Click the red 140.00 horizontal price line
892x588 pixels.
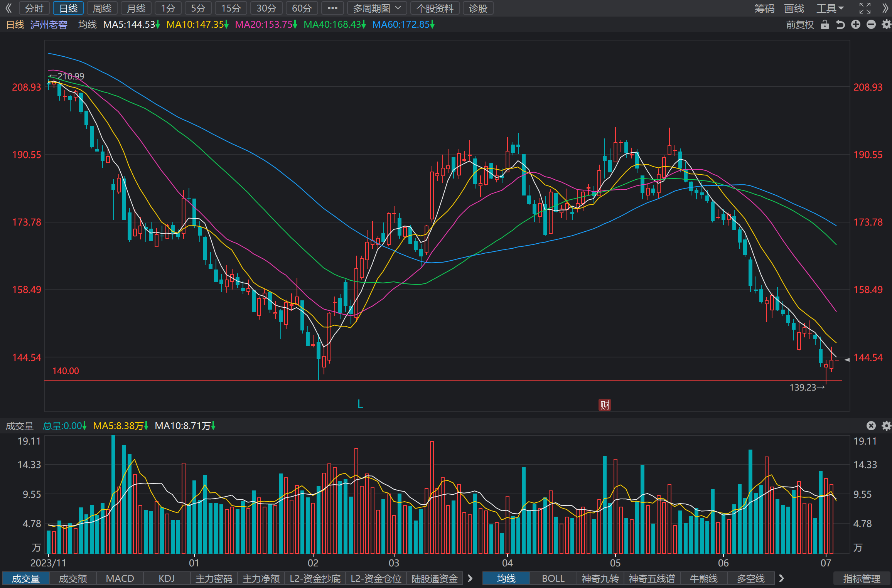[443, 380]
